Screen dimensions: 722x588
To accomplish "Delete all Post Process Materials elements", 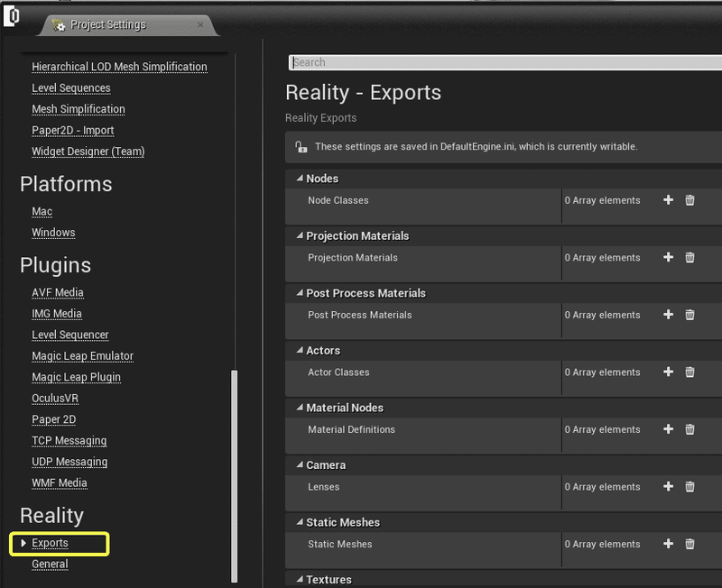I will click(x=690, y=315).
